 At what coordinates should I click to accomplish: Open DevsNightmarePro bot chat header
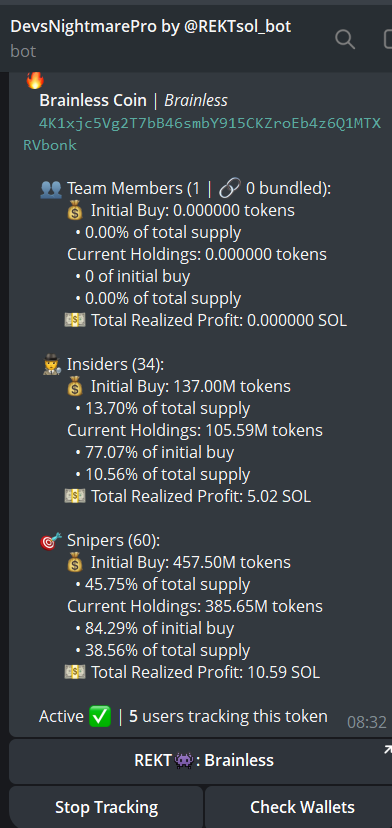(151, 26)
